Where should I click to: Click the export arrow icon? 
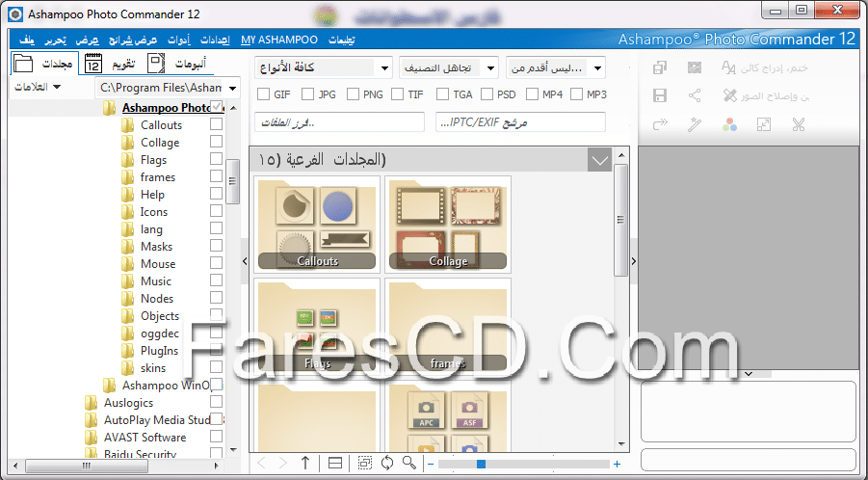660,124
